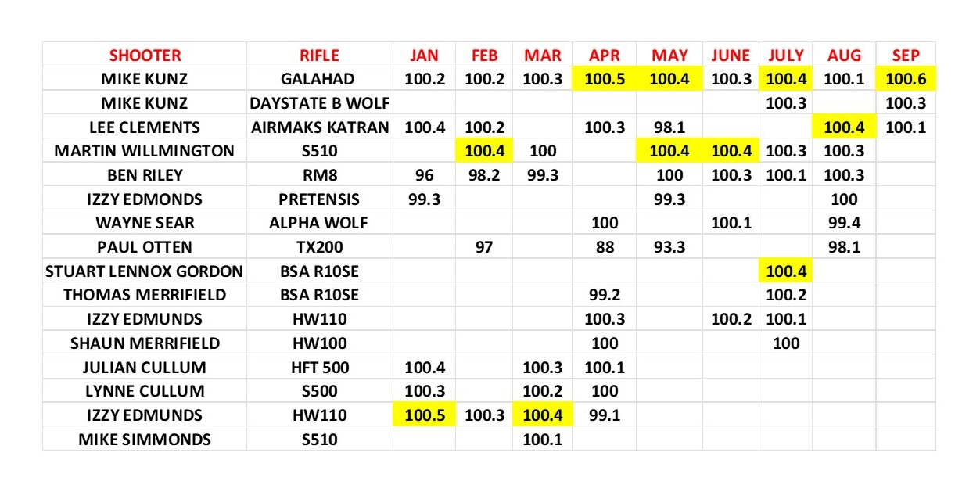The width and height of the screenshot is (980, 492).
Task: Click the HFT 500 rifle cell
Action: (x=319, y=367)
